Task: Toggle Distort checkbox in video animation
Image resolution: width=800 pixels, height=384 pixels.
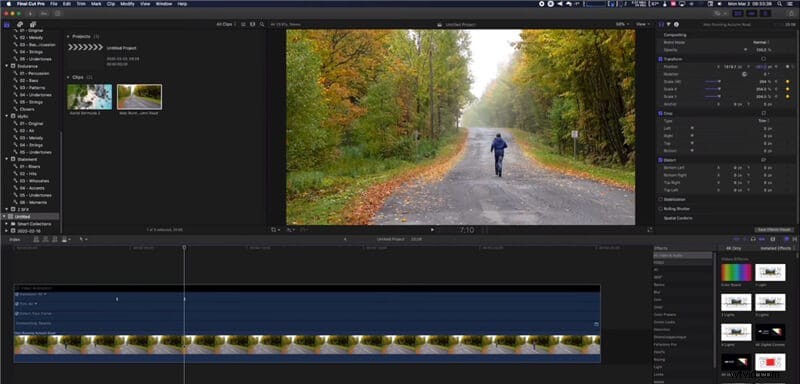Action: tap(17, 314)
